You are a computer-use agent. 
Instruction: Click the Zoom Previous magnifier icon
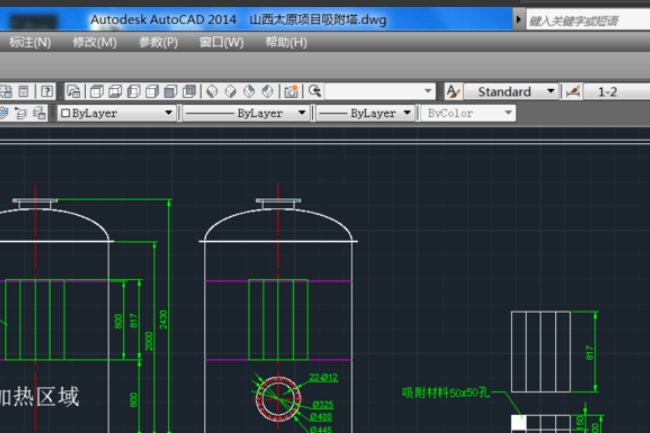[315, 91]
